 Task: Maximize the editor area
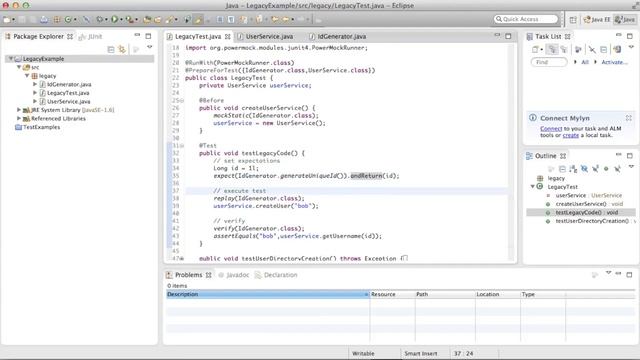point(508,36)
